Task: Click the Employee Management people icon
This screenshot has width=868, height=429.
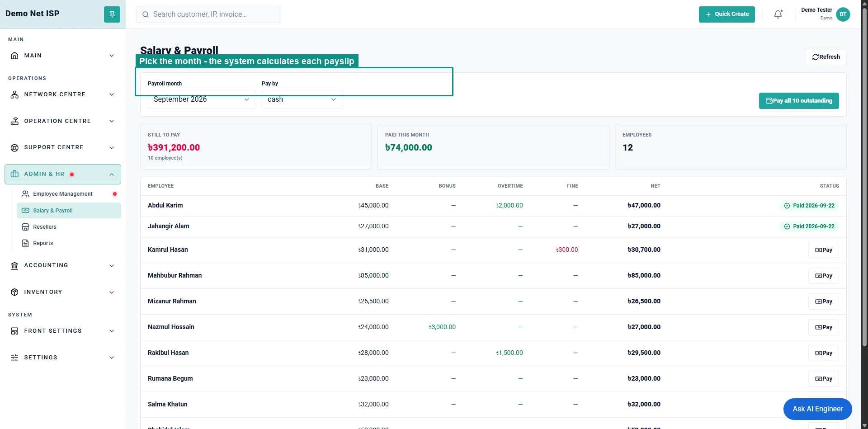Action: coord(25,194)
